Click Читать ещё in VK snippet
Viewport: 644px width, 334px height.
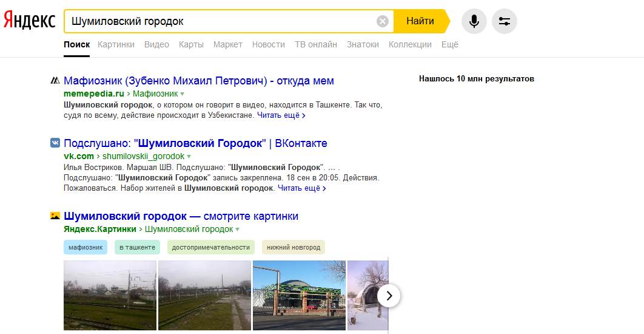tap(302, 188)
